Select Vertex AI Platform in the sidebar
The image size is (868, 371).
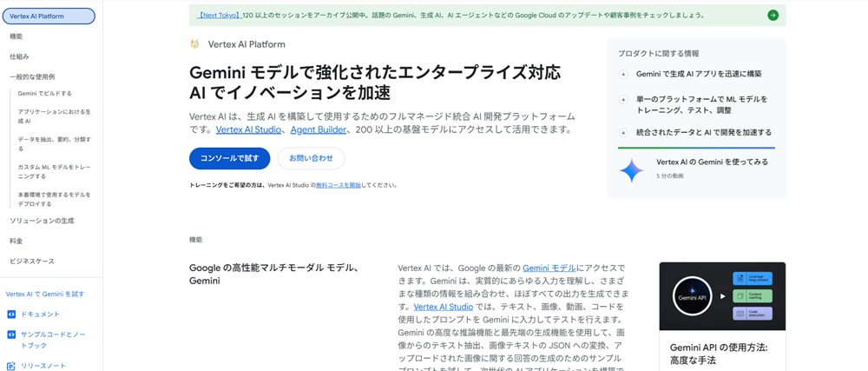click(48, 16)
